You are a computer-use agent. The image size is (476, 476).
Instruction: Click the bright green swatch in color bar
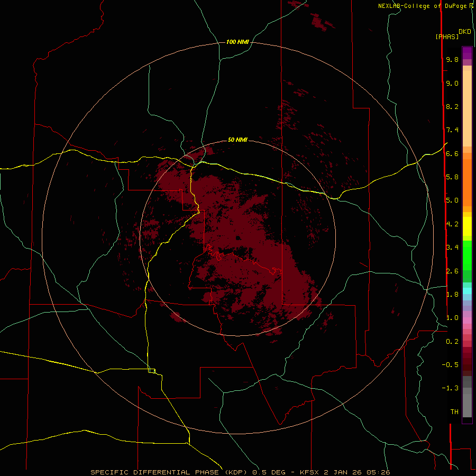click(467, 255)
